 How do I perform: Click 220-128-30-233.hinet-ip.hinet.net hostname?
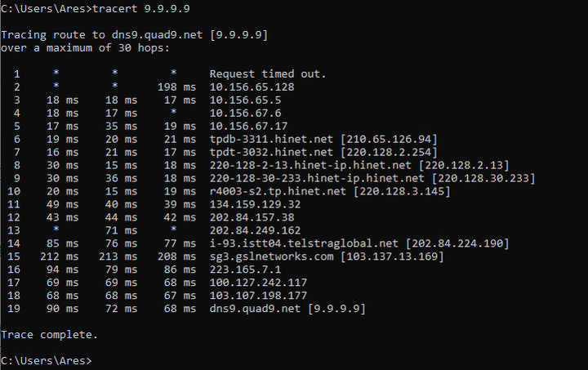point(317,178)
